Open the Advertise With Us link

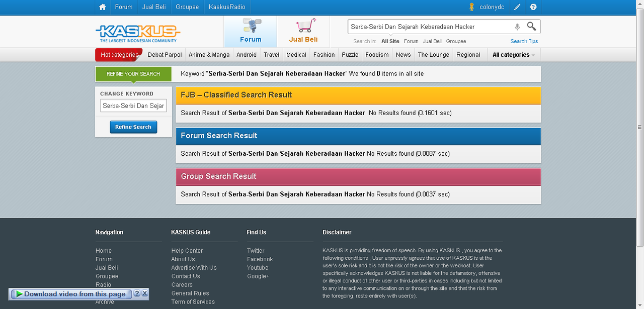[x=194, y=268]
